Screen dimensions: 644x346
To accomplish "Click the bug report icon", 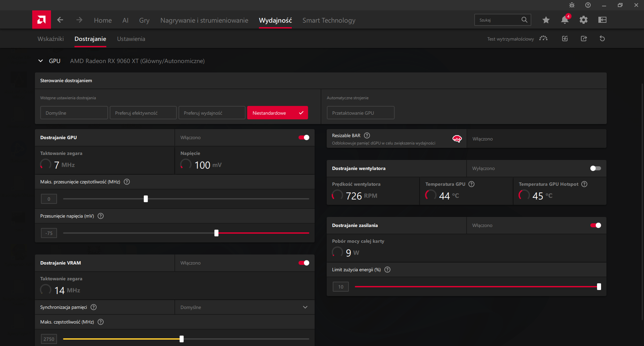I will click(x=572, y=5).
